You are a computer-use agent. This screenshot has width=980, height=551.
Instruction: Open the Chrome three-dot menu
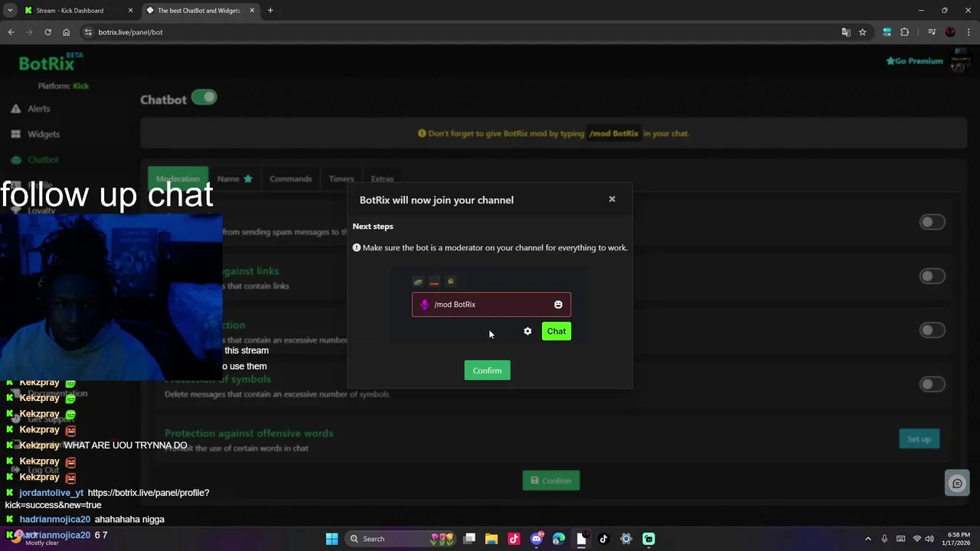(968, 32)
